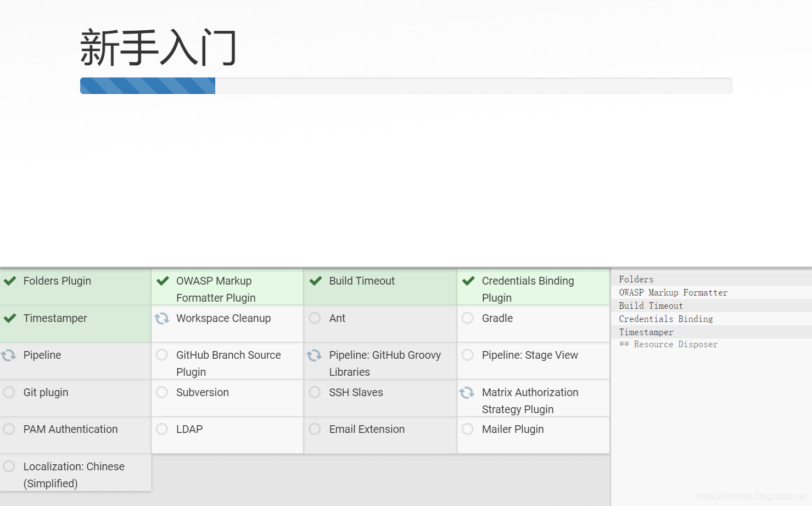The height and width of the screenshot is (506, 812).
Task: Click OWASP Markup Formatter in the log panel
Action: tap(673, 293)
